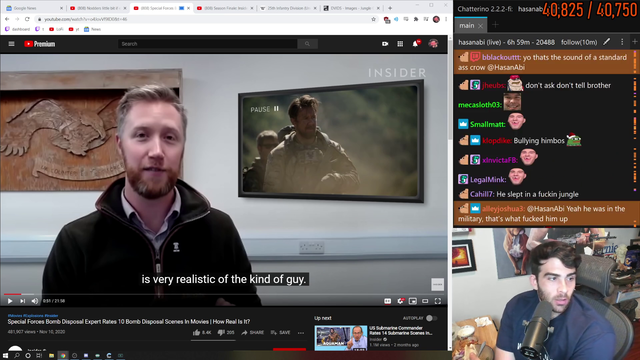Open the three-dot more actions menu
Image resolution: width=640 pixels, height=360 pixels.
[x=301, y=333]
